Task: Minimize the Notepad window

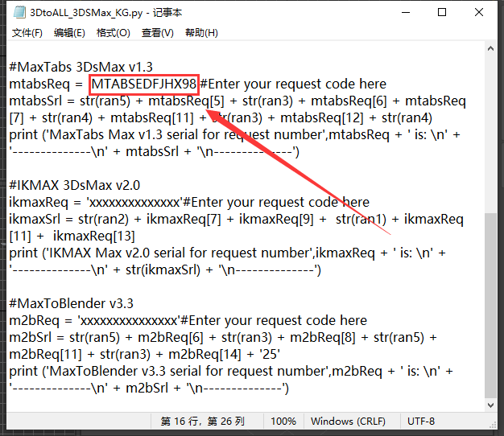Action: (406, 13)
